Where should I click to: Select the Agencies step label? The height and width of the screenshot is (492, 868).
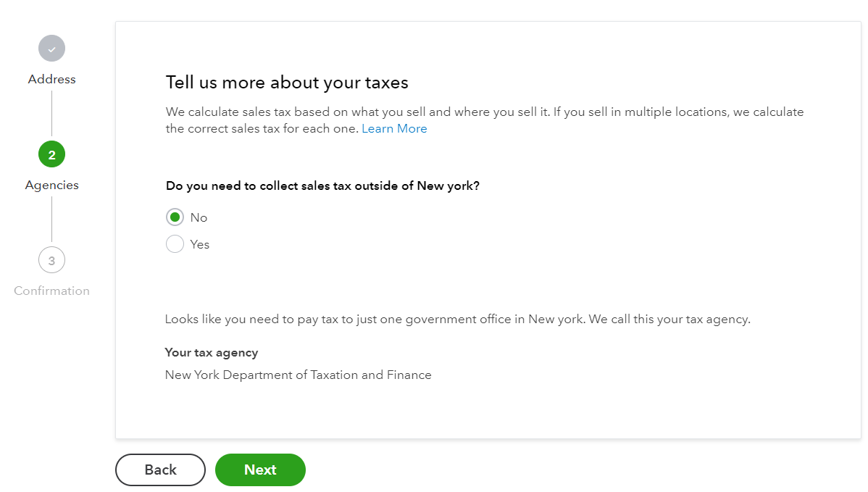(x=51, y=185)
